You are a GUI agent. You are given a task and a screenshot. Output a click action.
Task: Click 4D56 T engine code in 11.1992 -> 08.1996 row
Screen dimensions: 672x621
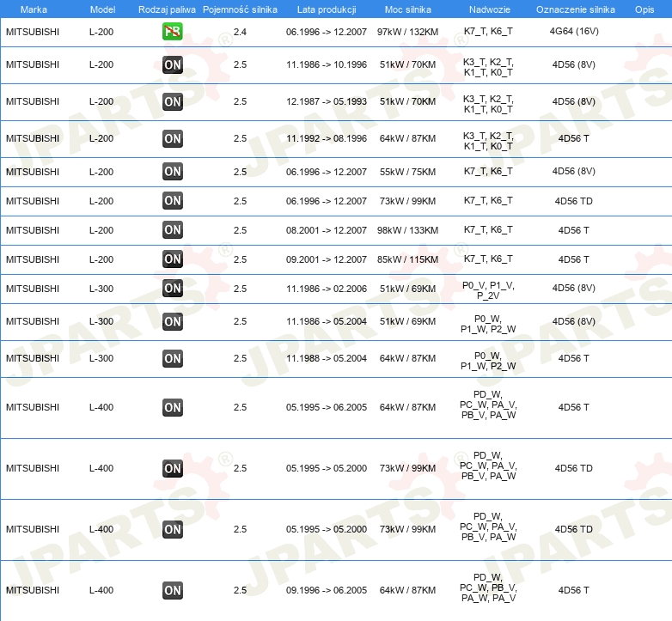[x=573, y=138]
